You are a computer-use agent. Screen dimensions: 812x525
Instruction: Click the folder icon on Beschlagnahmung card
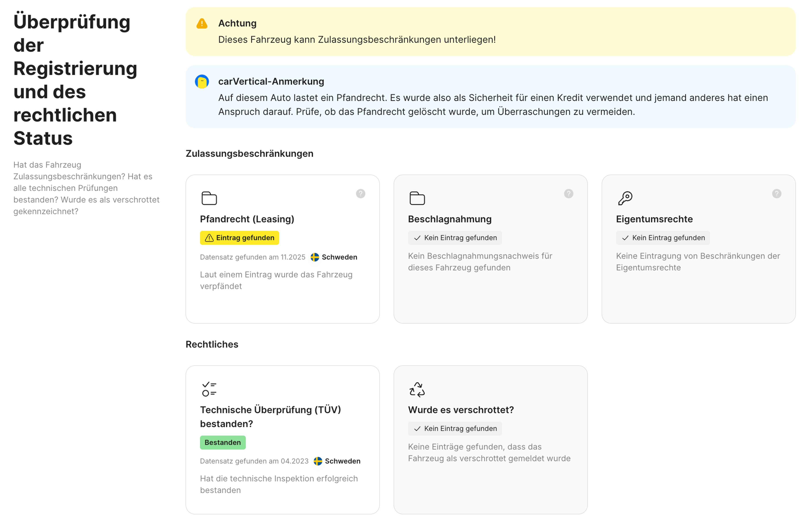coord(417,198)
